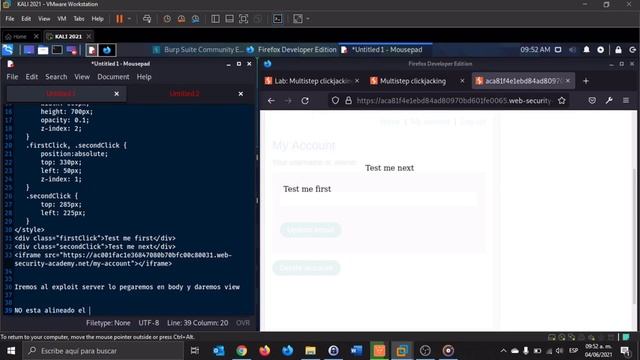Enter VMware full screen mode icon
This screenshot has width=640, height=360.
[x=243, y=19]
